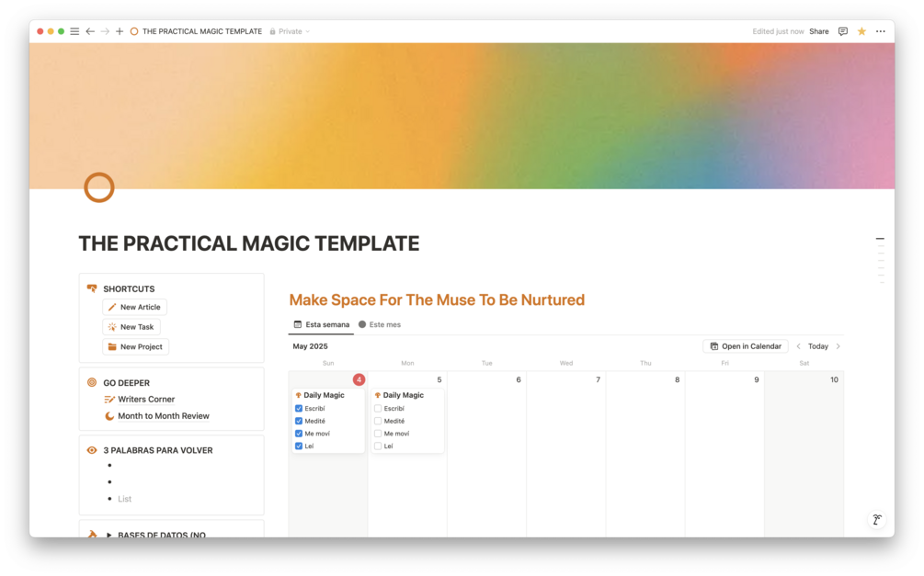
Task: Open Monday's Daily Magic card title
Action: 403,395
